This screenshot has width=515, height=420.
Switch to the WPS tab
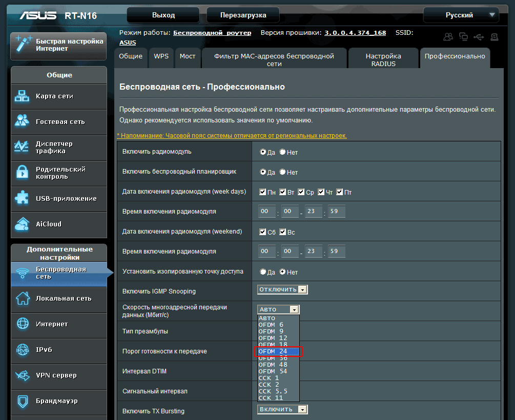[161, 58]
